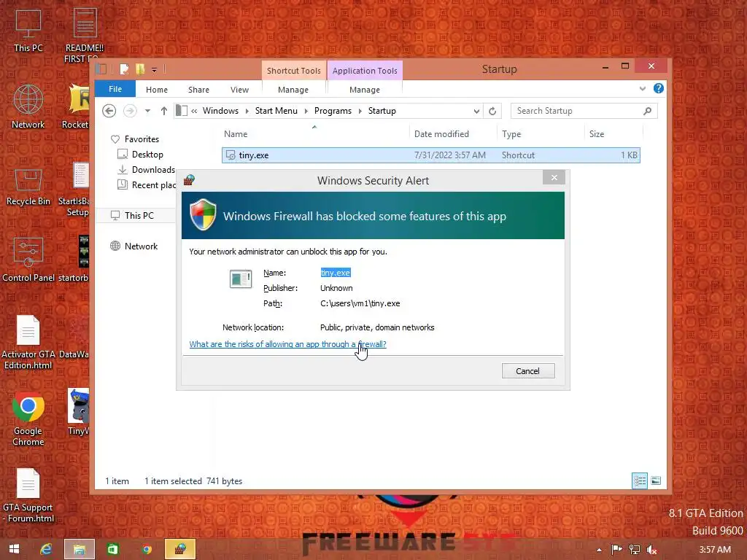The height and width of the screenshot is (560, 747).
Task: Click Start Menu breadcrumb segment
Action: pos(276,111)
